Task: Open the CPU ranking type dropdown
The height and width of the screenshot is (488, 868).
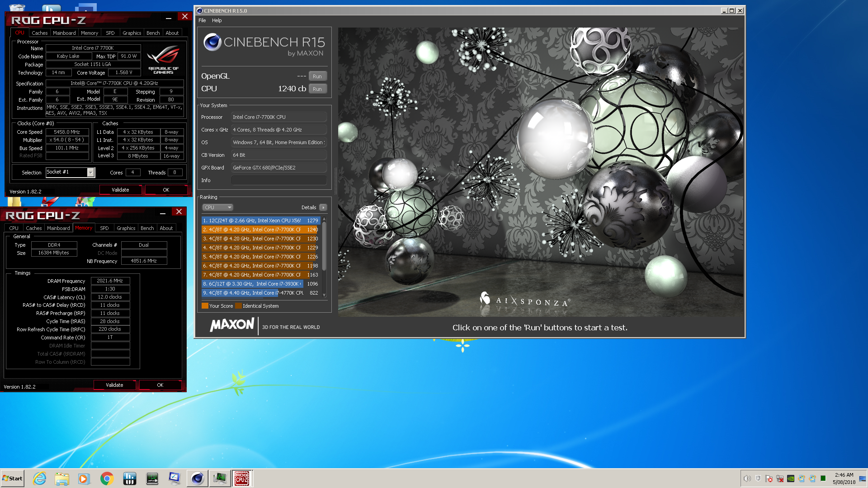Action: pyautogui.click(x=217, y=207)
